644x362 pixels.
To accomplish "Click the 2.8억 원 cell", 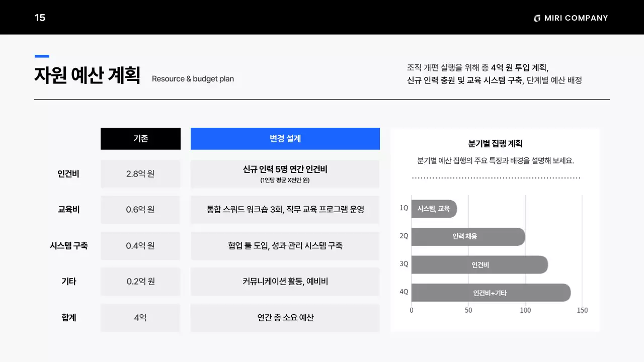I will click(x=140, y=173).
